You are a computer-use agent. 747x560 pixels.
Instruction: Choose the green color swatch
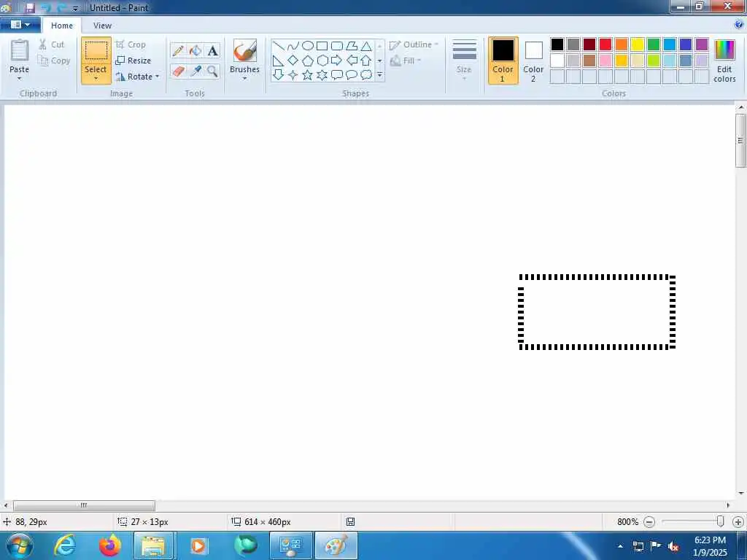click(x=654, y=44)
